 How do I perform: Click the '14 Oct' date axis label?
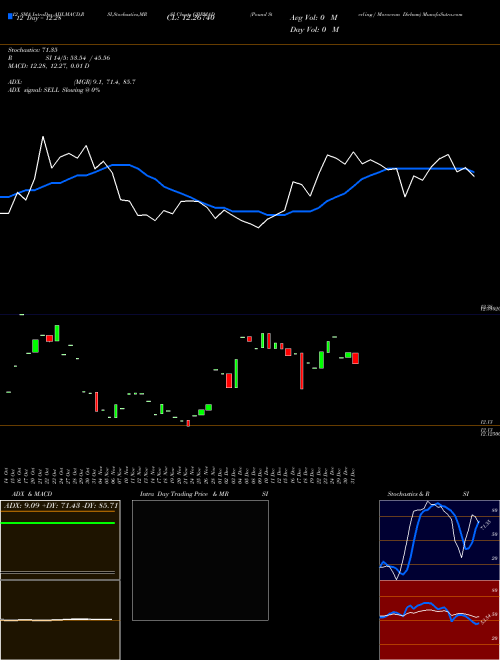8,475
